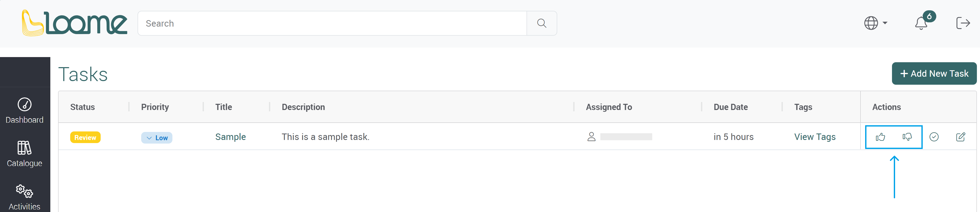Click the Review status badge
This screenshot has height=212, width=980.
pos(85,137)
